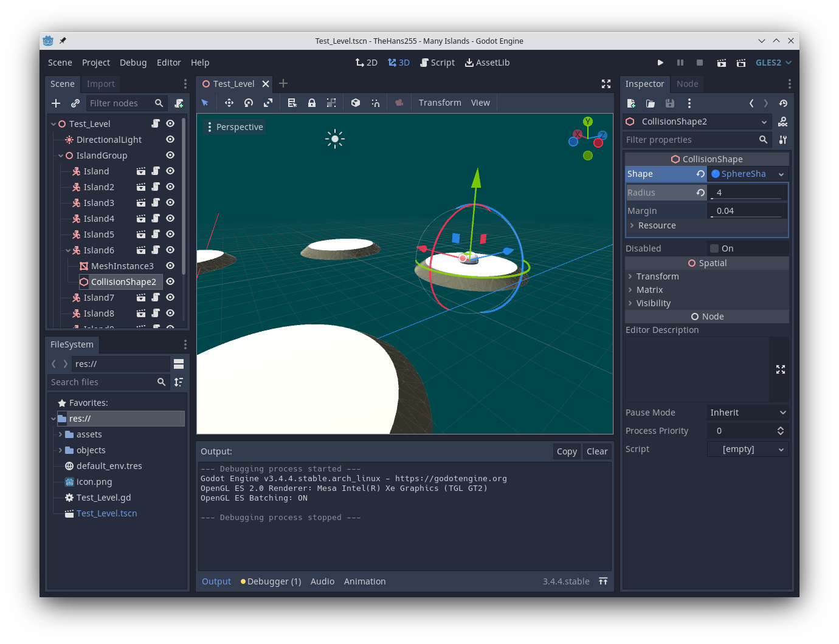This screenshot has width=839, height=644.
Task: Hide the Island4 node
Action: point(170,218)
